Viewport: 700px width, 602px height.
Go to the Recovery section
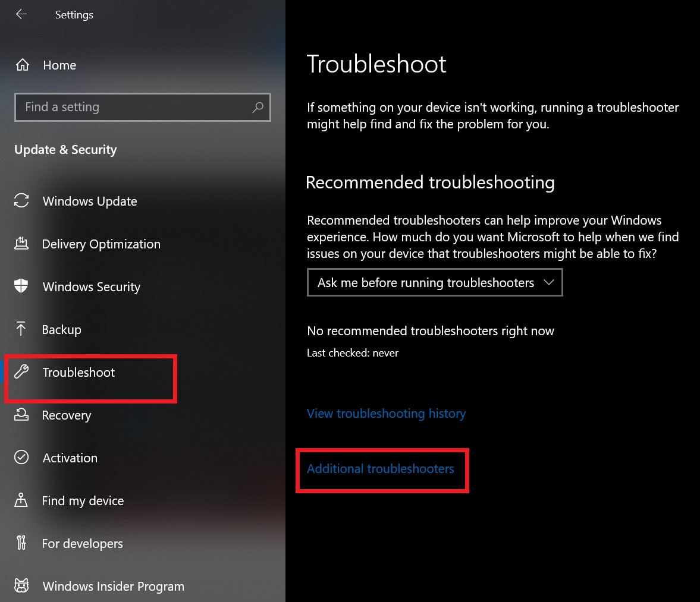click(67, 415)
